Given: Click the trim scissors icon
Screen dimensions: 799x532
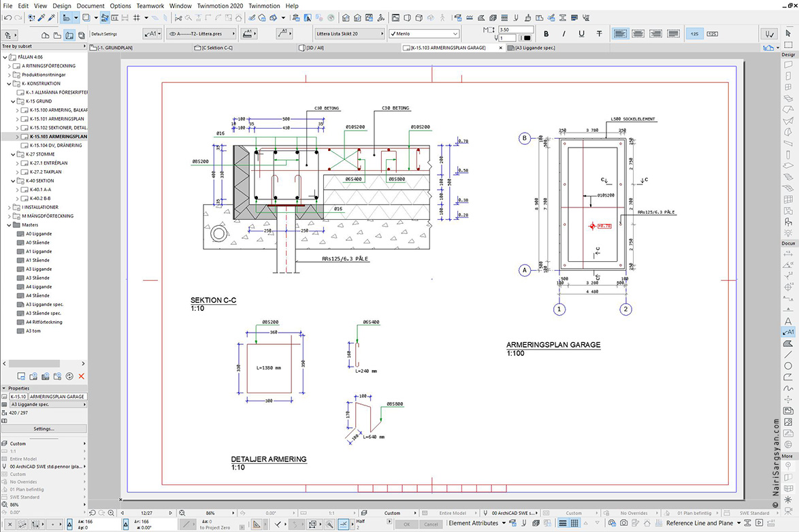Looking at the screenshot, I should (x=178, y=18).
